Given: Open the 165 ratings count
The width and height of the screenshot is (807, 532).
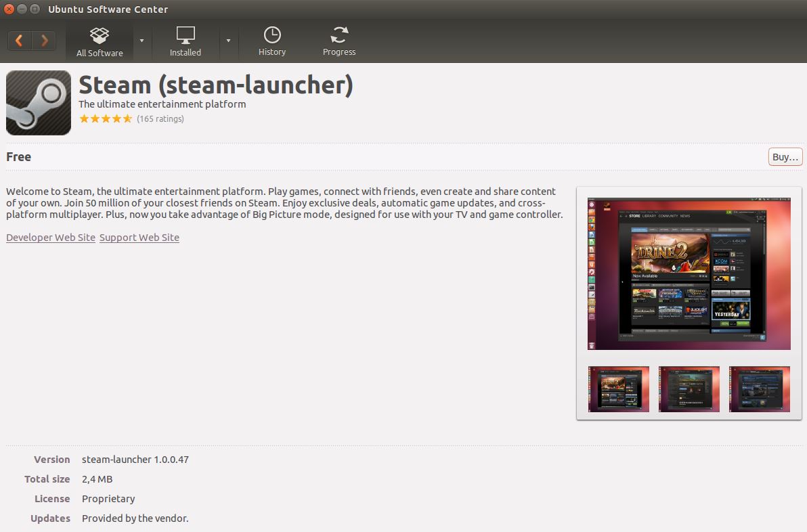Looking at the screenshot, I should pos(160,119).
